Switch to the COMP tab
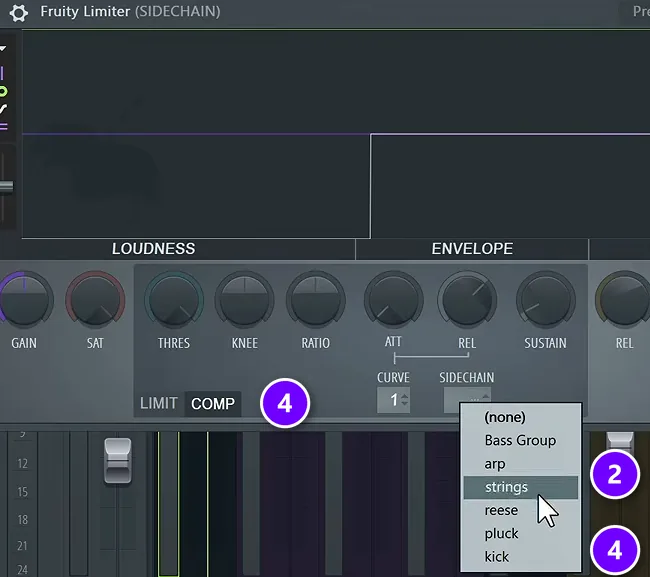Screen dimensions: 650x577 click(213, 403)
